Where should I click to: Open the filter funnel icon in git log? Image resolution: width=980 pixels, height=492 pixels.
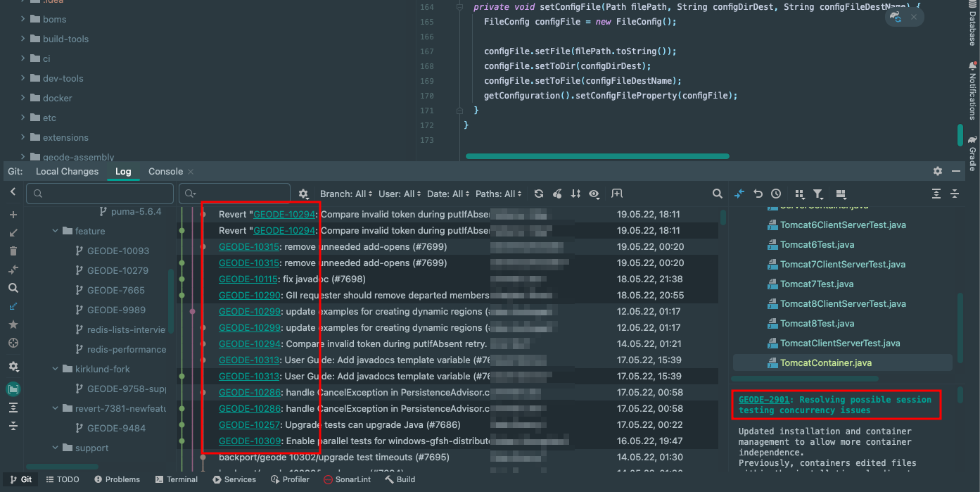click(817, 194)
